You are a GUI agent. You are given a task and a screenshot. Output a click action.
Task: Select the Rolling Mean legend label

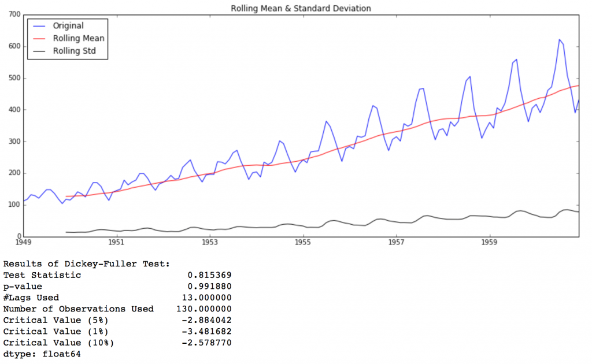tap(79, 38)
